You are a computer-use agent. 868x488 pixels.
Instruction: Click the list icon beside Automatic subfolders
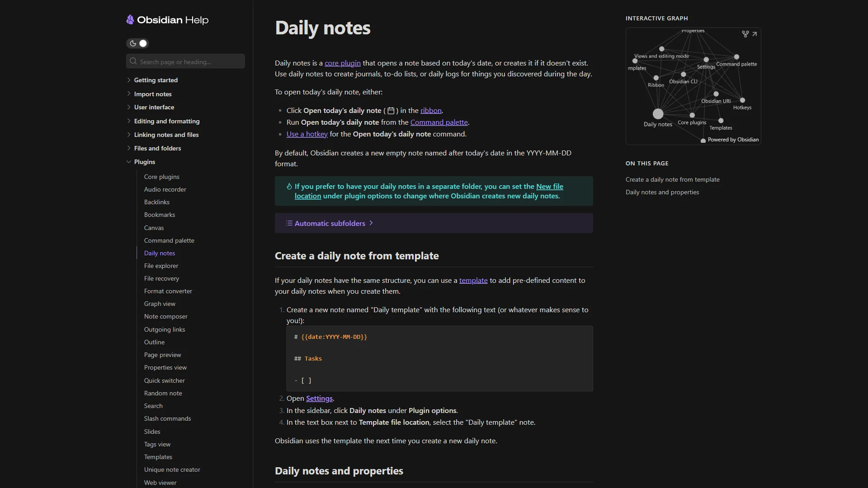[289, 223]
